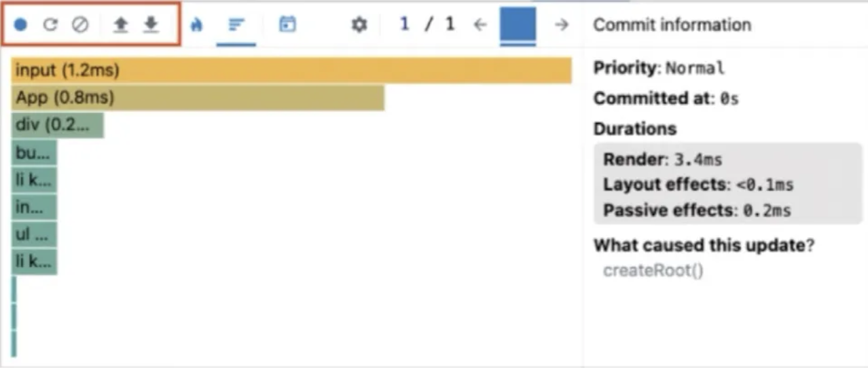
Task: Open profiler settings gear
Action: [x=359, y=25]
